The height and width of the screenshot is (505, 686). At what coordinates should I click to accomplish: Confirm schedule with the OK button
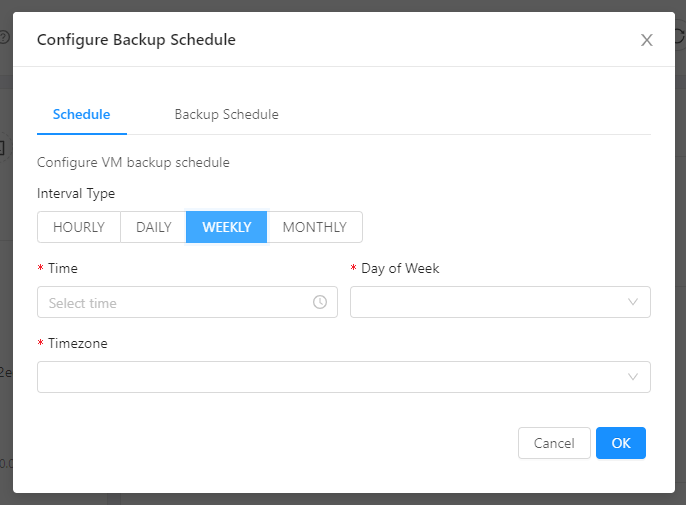tap(621, 443)
